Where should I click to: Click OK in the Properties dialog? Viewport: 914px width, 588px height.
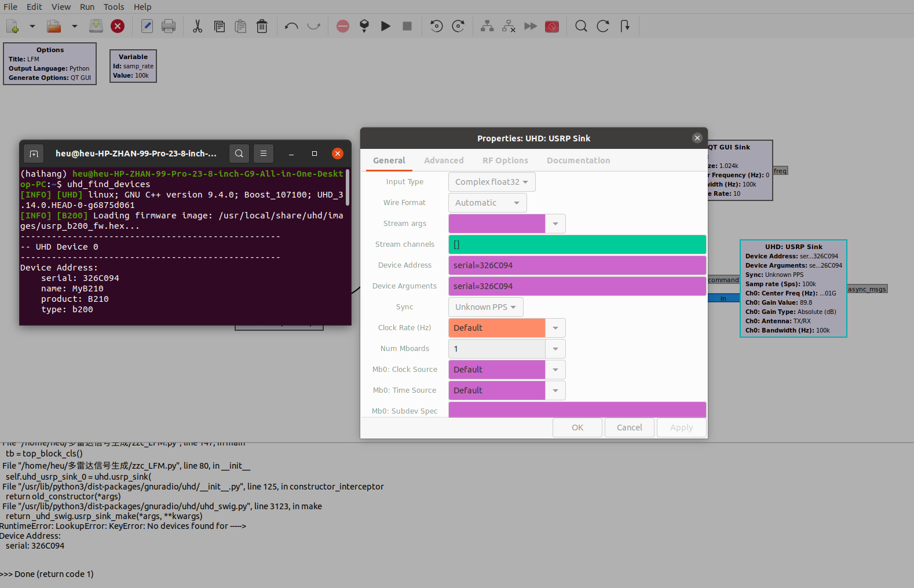[x=577, y=428]
